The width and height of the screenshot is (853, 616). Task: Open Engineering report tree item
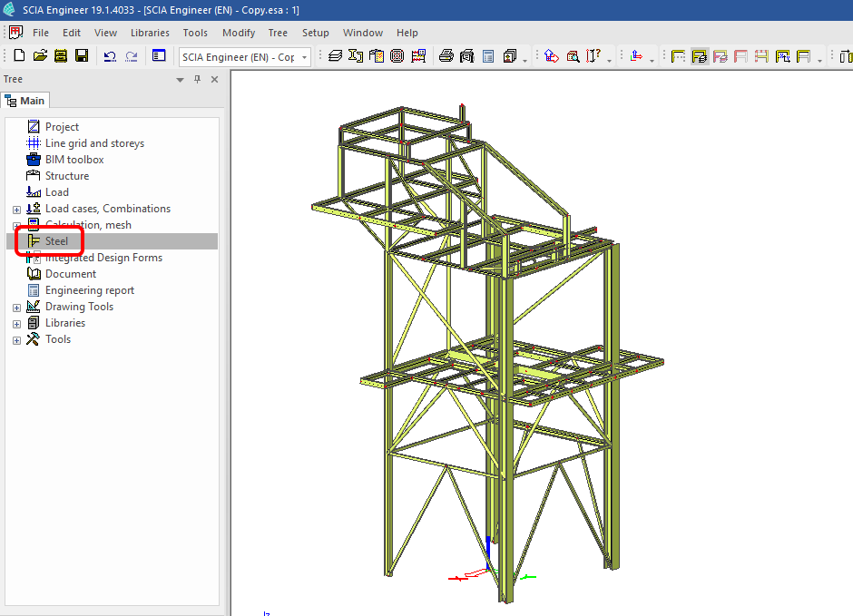[x=89, y=290]
